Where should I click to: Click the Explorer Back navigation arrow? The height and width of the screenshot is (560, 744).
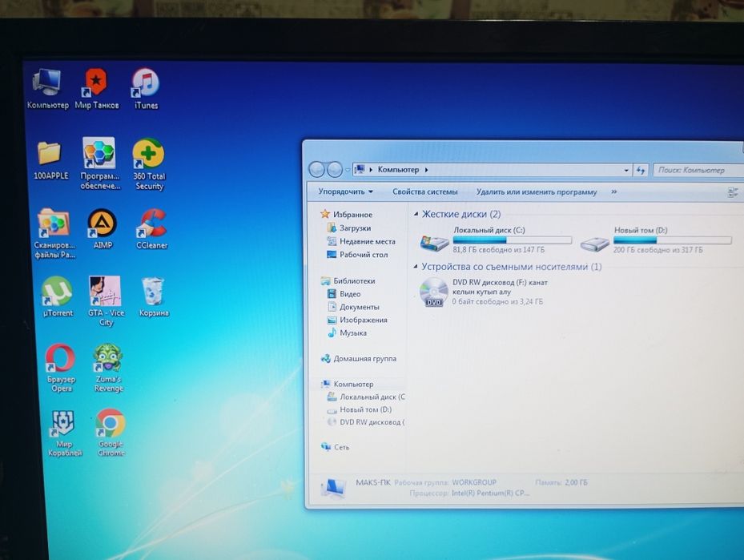(316, 169)
